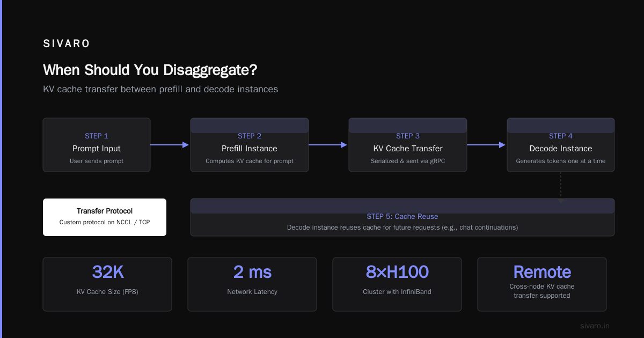Image resolution: width=644 pixels, height=338 pixels.
Task: Click the '8×H100' statistic value
Action: click(x=397, y=272)
